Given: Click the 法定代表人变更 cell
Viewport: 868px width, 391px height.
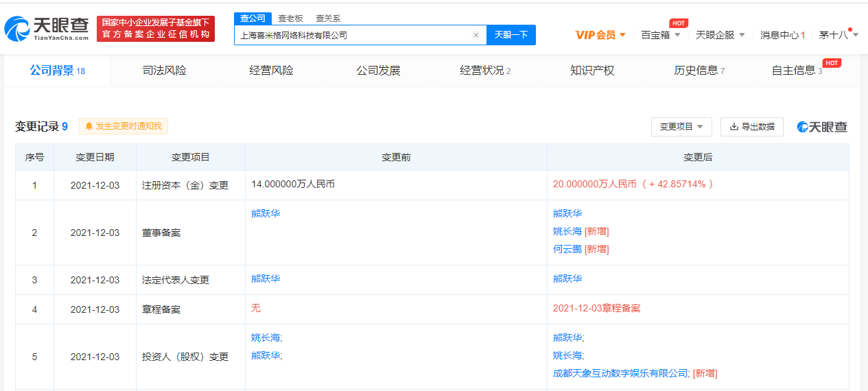Looking at the screenshot, I should pyautogui.click(x=191, y=280).
